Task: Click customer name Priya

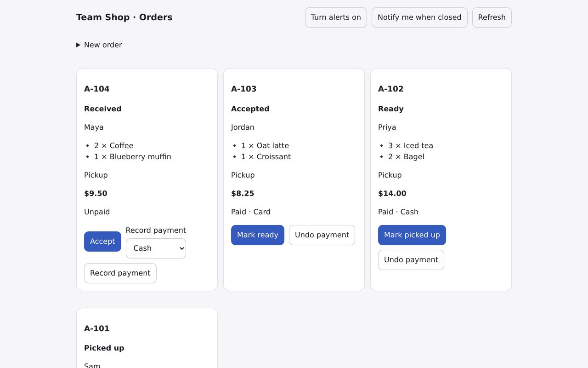Action: click(387, 127)
